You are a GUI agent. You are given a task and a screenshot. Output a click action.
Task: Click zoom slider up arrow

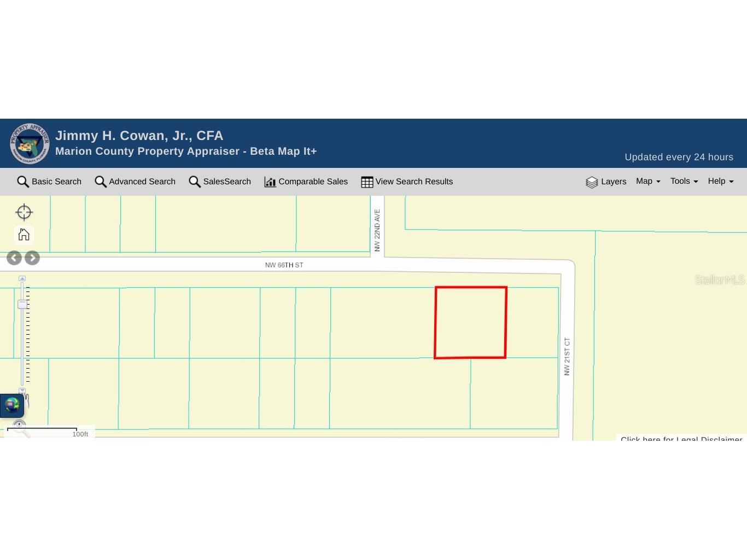pos(22,278)
